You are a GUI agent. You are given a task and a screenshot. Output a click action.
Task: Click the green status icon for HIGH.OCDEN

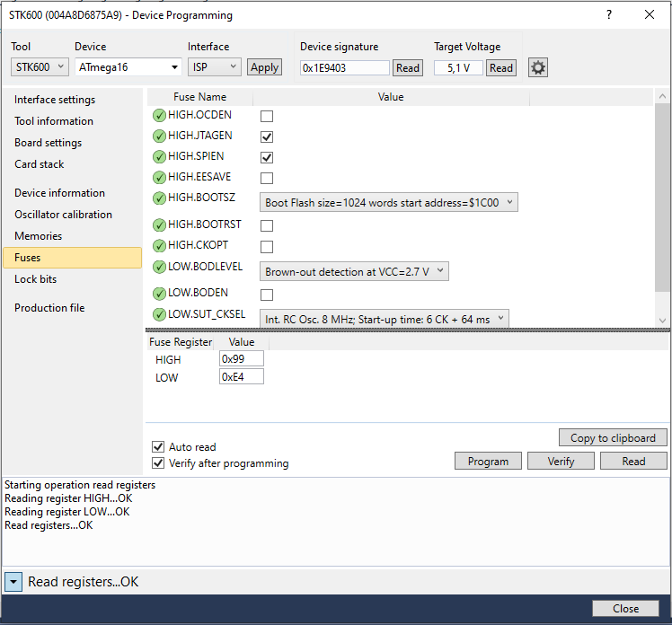(159, 115)
